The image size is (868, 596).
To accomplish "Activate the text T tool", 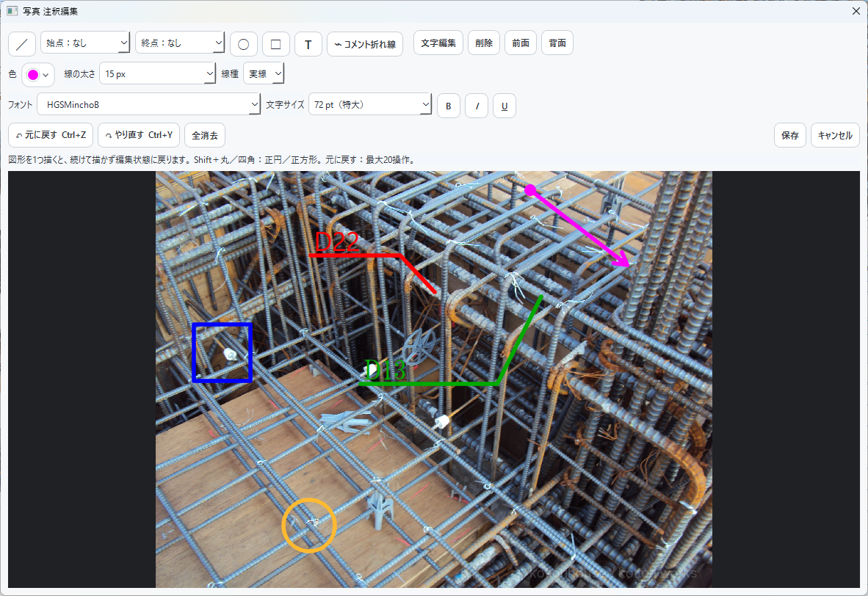I will 308,44.
